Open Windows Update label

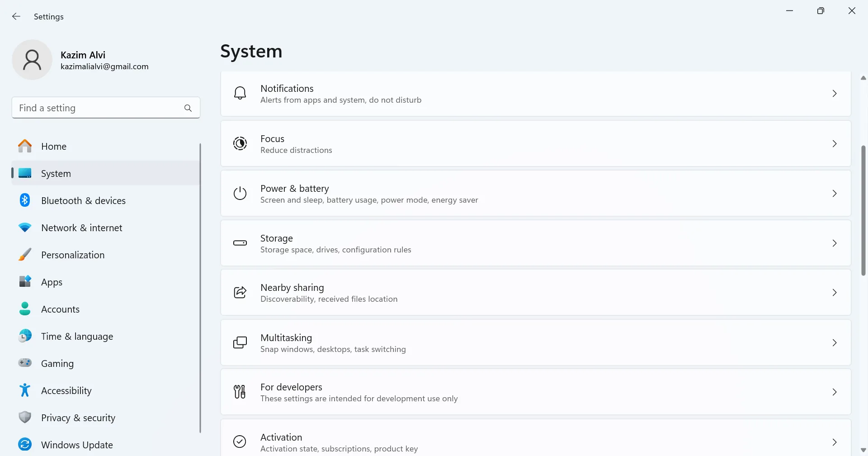point(77,445)
